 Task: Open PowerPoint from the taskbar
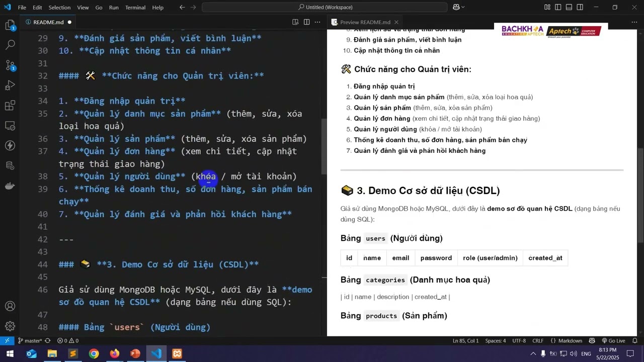tap(135, 354)
